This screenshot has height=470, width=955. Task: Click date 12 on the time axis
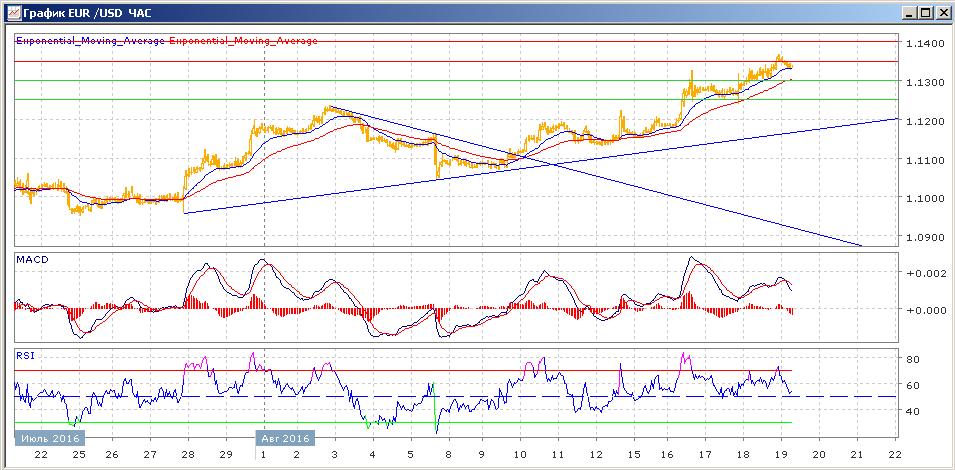point(596,454)
